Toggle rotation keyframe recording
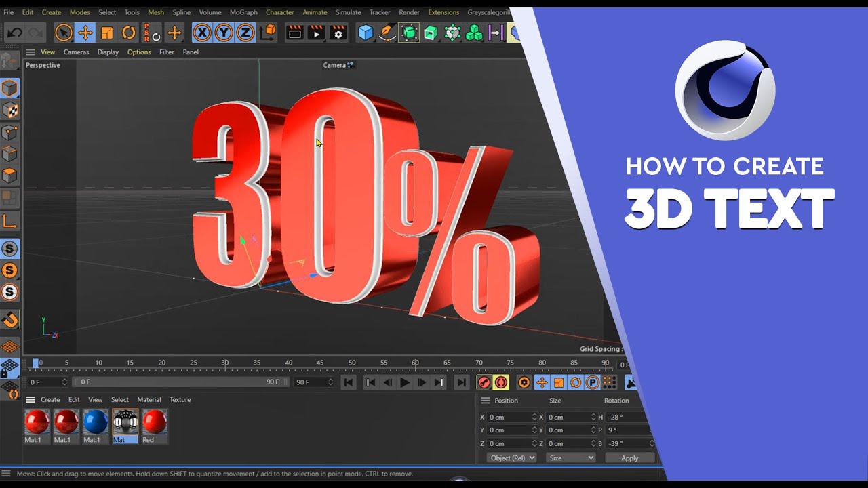Viewport: 868px width, 488px height. tap(576, 382)
